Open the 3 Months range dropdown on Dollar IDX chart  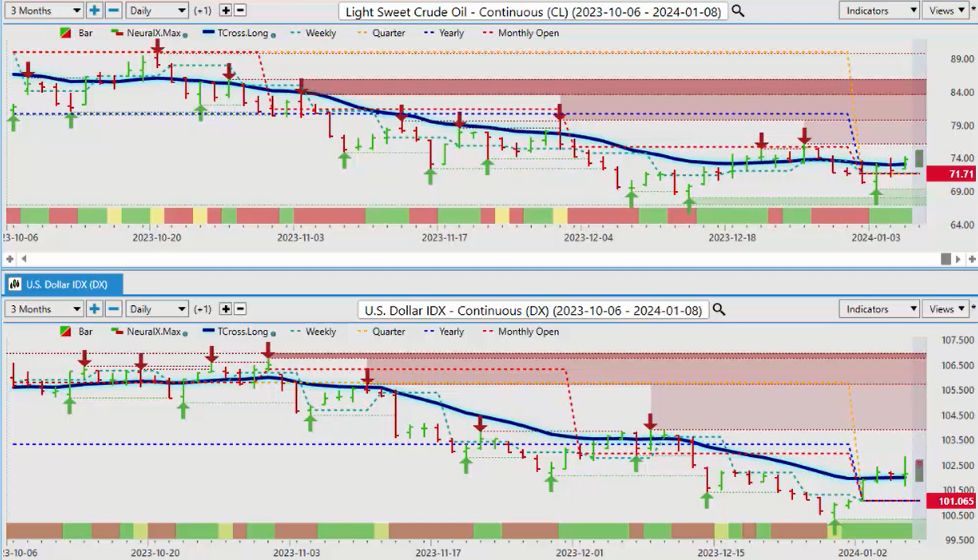pos(44,309)
